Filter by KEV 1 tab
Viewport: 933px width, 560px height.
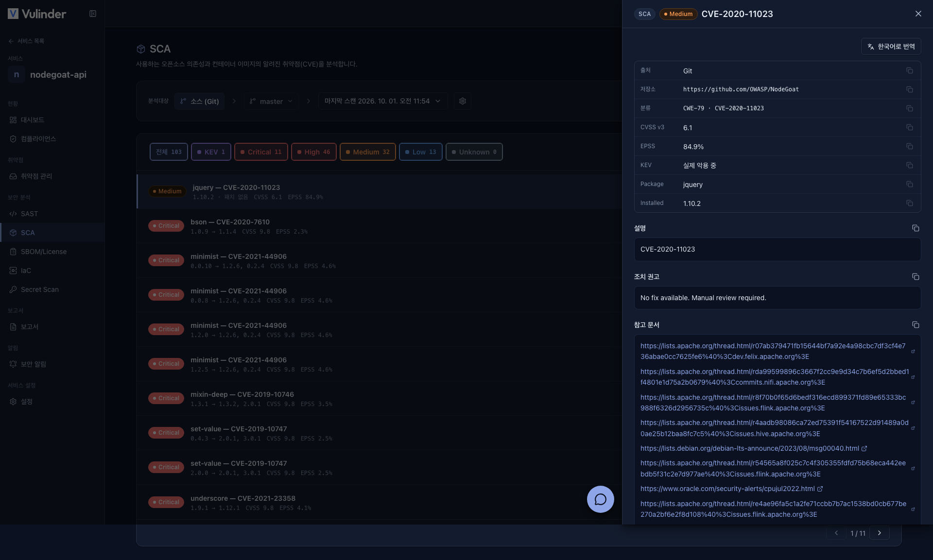click(x=211, y=152)
